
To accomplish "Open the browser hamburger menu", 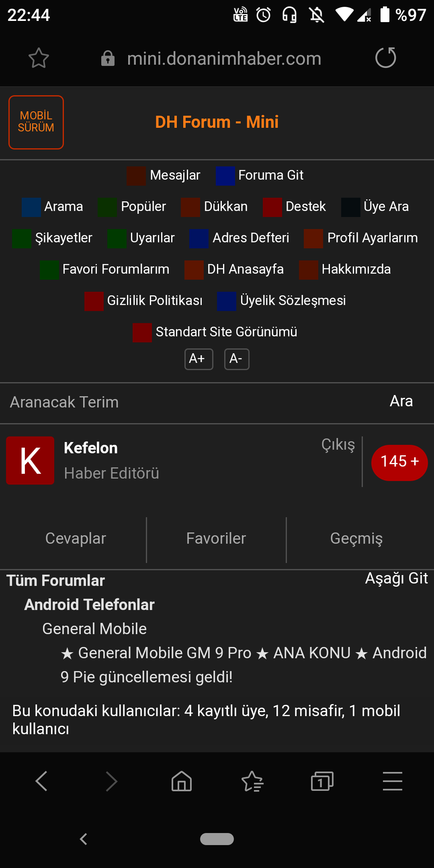I will click(x=393, y=781).
